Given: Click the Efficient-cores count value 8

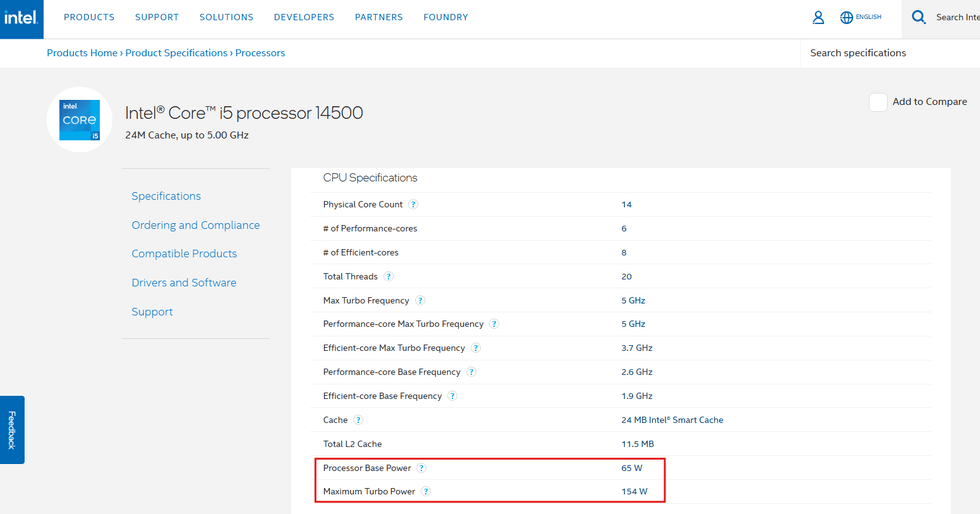Looking at the screenshot, I should click(624, 253).
